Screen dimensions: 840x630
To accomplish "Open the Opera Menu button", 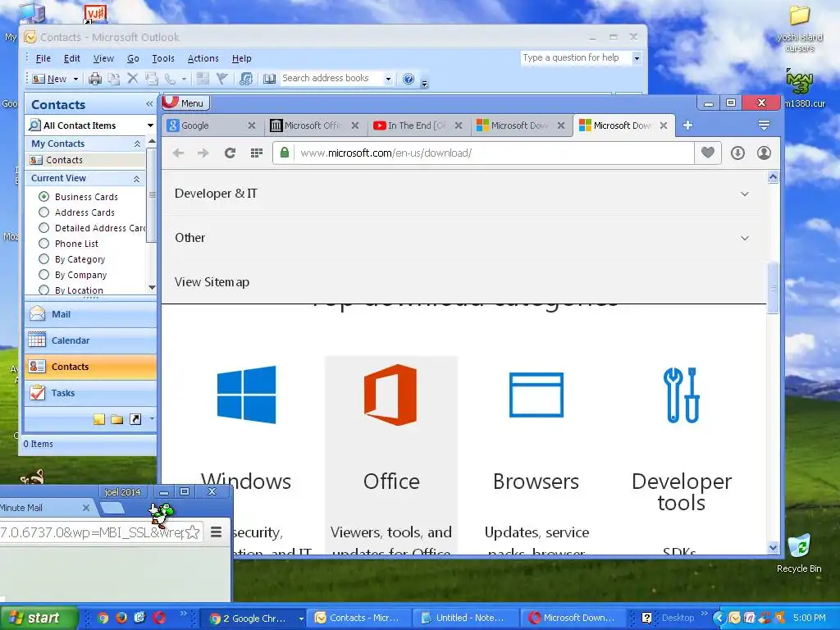I will click(x=186, y=103).
